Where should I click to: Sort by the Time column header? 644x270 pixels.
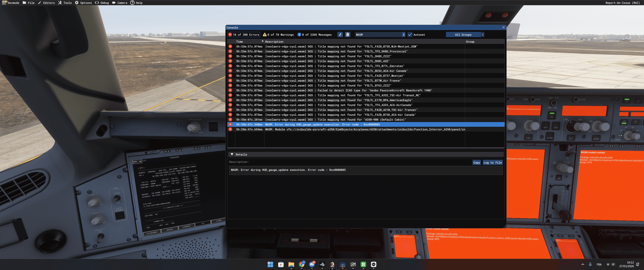click(239, 42)
